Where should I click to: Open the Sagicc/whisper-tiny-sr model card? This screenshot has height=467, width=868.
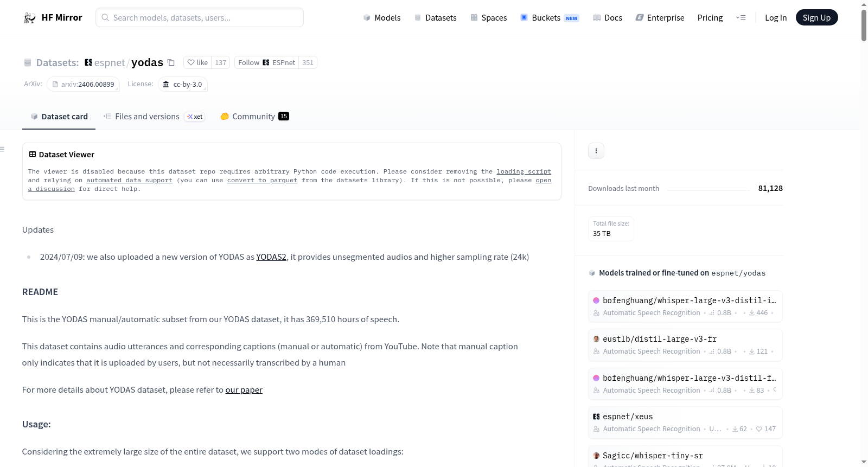pyautogui.click(x=685, y=457)
